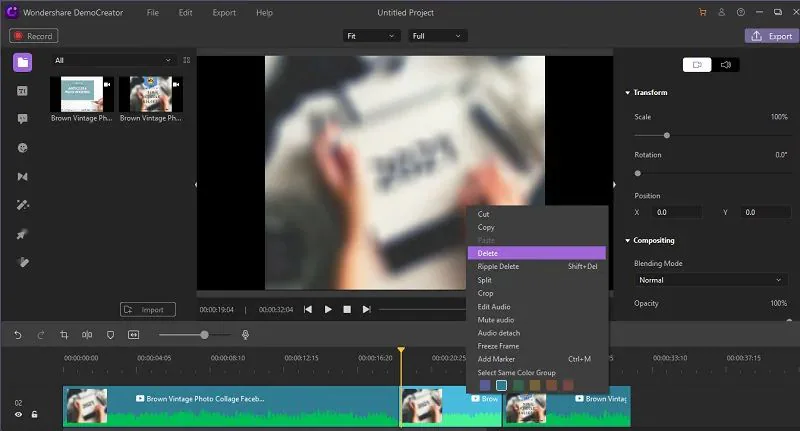Open the Fit zoom dropdown
This screenshot has height=431, width=800.
(x=371, y=36)
